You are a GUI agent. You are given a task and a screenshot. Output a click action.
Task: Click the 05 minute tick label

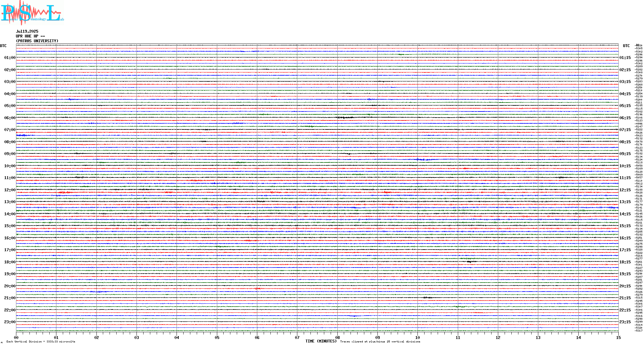coord(217,337)
